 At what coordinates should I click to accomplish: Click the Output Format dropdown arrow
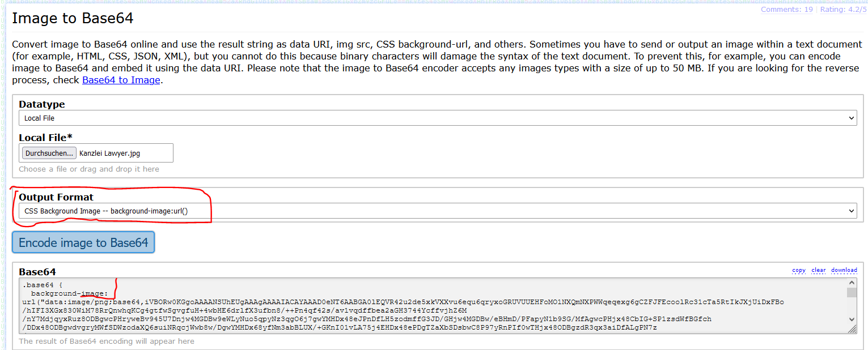pyautogui.click(x=851, y=211)
